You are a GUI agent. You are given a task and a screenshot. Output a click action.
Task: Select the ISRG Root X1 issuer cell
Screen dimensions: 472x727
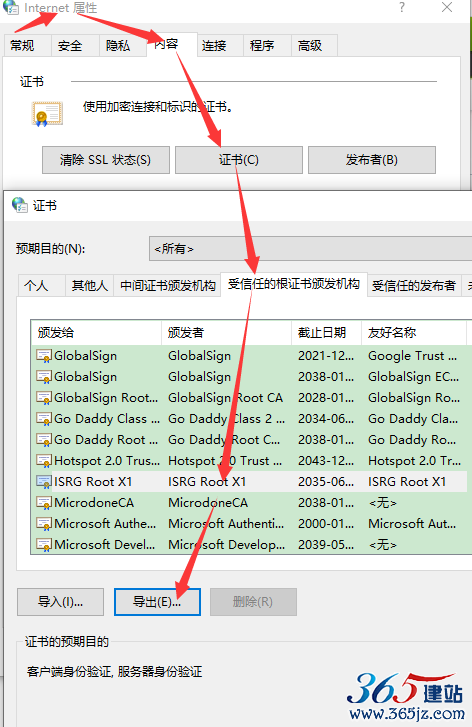pyautogui.click(x=207, y=482)
